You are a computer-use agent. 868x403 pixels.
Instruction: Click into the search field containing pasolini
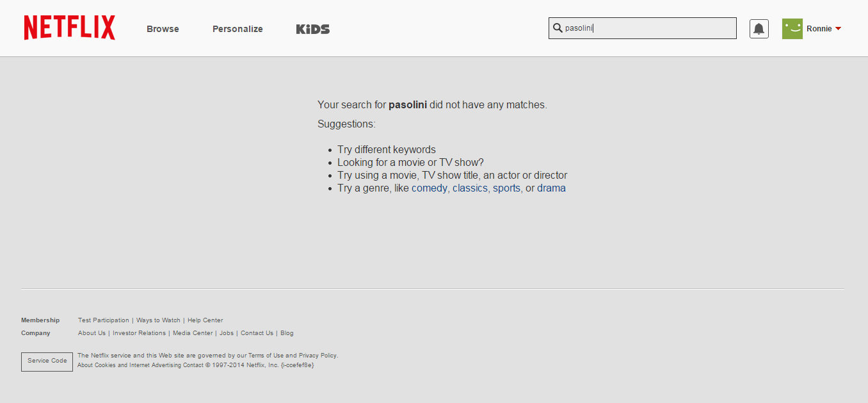pyautogui.click(x=647, y=28)
